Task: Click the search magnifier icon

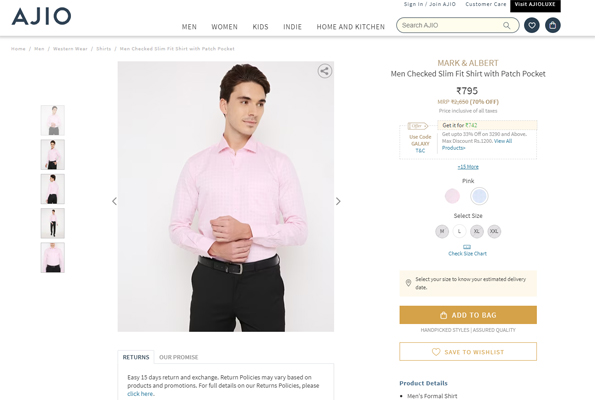Action: [x=507, y=25]
